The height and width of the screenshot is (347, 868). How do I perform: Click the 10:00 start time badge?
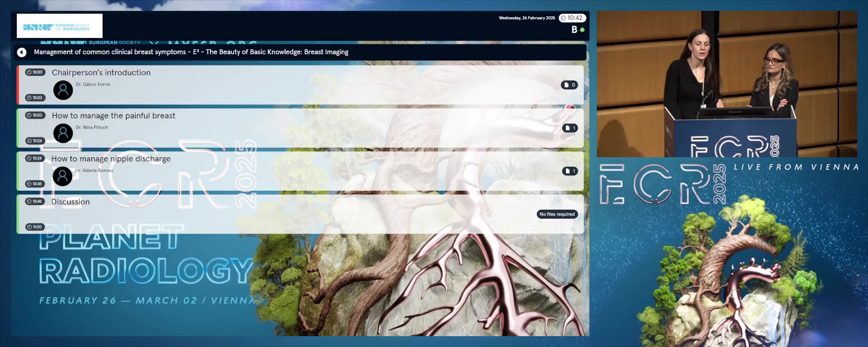pos(35,72)
